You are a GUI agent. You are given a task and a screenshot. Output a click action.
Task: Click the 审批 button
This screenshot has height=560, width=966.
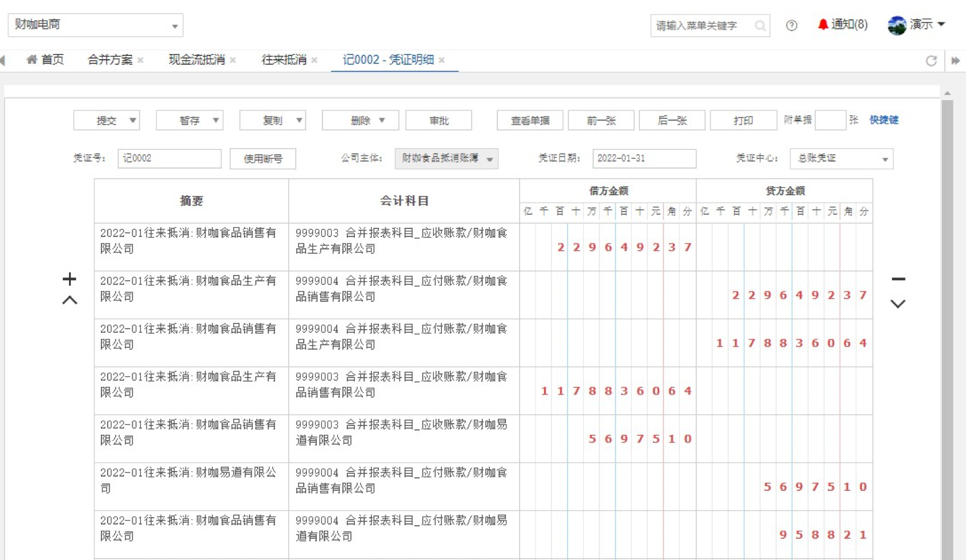pos(438,120)
